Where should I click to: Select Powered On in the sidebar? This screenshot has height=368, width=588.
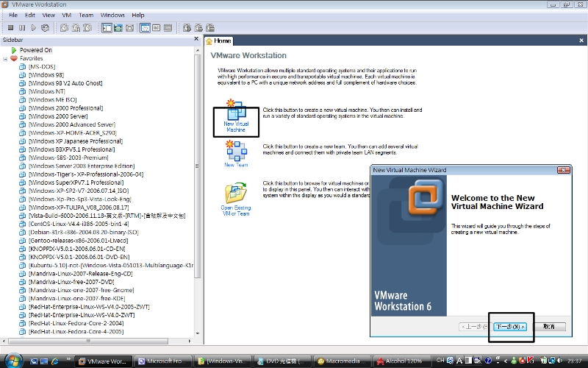[35, 50]
